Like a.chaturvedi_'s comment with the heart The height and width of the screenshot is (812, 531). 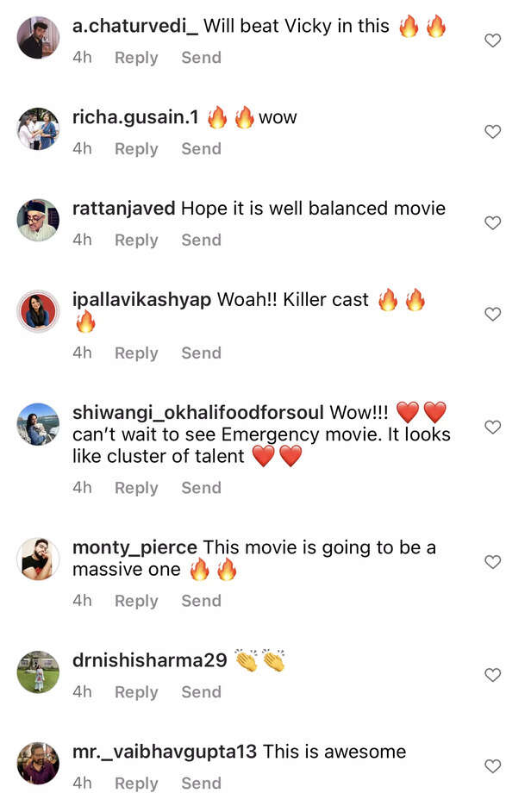(x=492, y=41)
